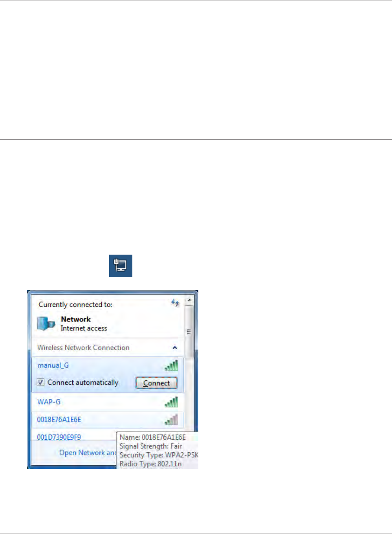This screenshot has width=392, height=534.
Task: Collapse the Wireless Network Connection section
Action: coord(175,348)
